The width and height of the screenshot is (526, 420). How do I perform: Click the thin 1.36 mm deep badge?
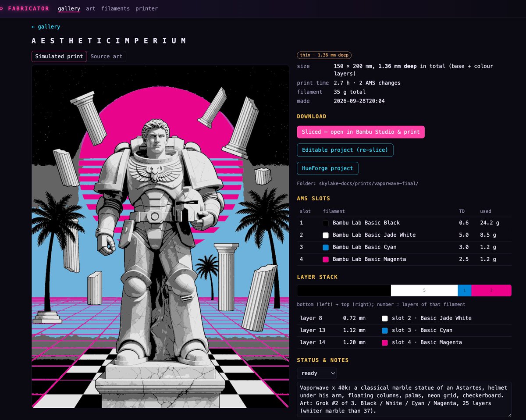pos(324,55)
